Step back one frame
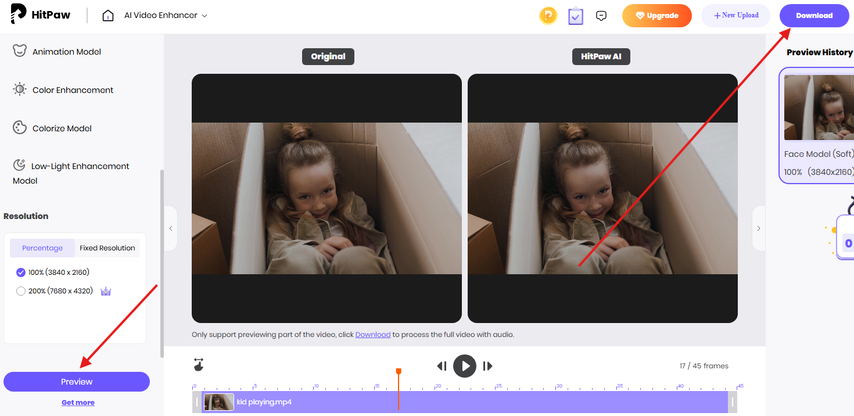The height and width of the screenshot is (416, 854). [442, 366]
